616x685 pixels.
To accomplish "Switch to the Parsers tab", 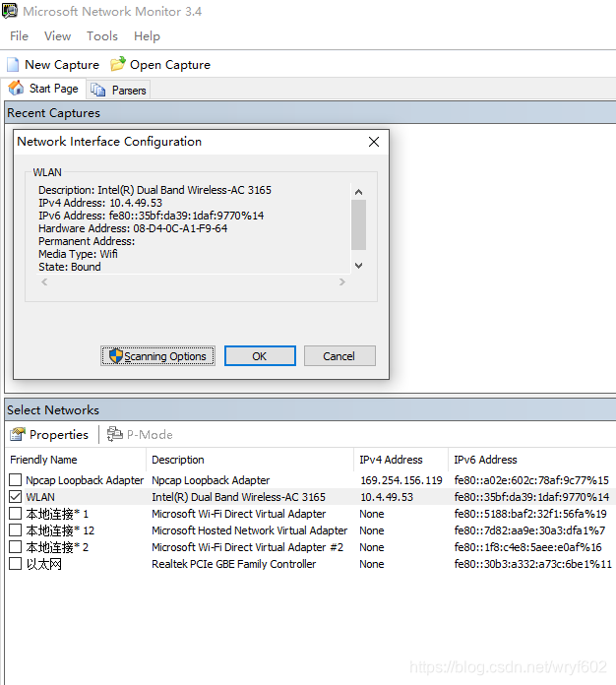I will tap(118, 90).
